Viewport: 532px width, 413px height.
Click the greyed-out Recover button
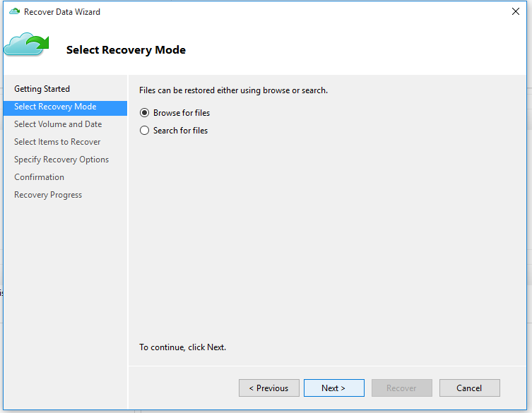[x=402, y=388]
